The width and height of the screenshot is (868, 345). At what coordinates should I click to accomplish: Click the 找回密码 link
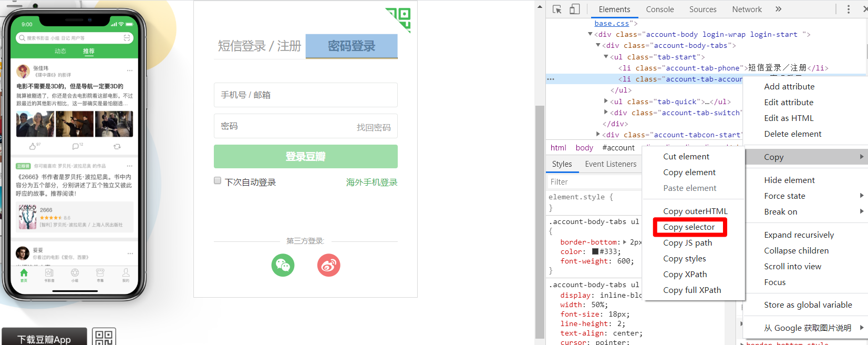click(374, 127)
